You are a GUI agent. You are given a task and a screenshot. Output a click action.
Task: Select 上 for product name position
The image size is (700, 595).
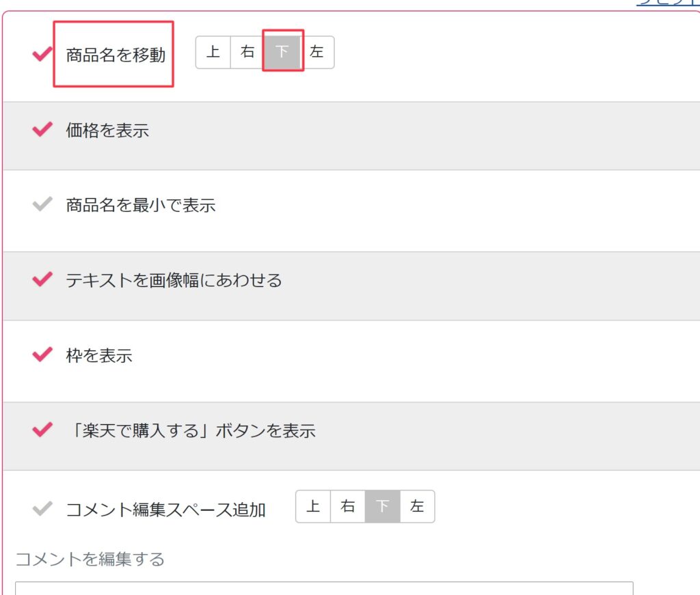coord(213,52)
